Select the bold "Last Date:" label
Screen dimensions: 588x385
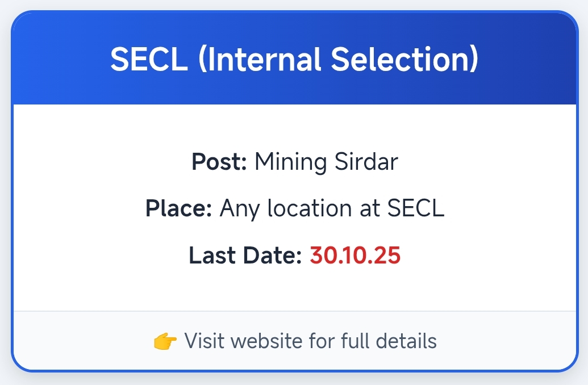tap(245, 256)
